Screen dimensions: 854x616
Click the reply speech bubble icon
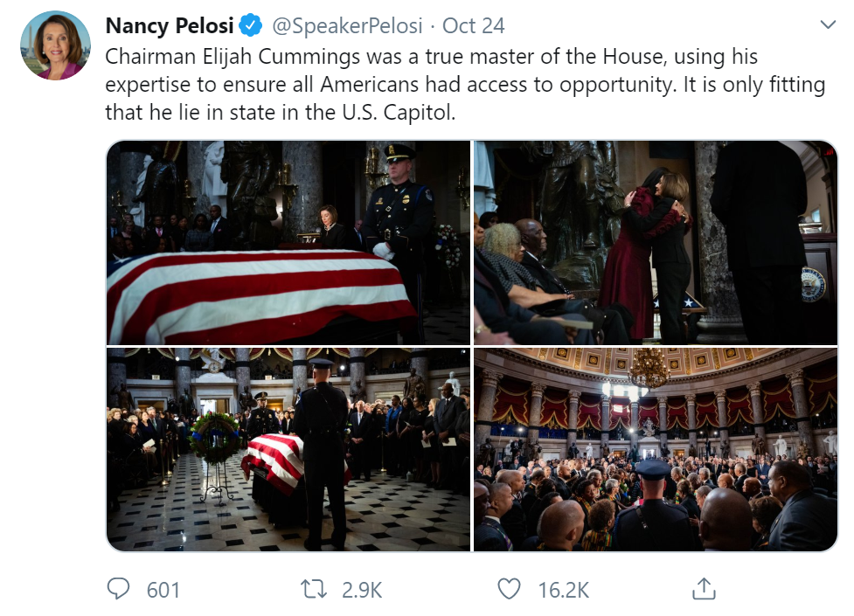click(x=118, y=590)
